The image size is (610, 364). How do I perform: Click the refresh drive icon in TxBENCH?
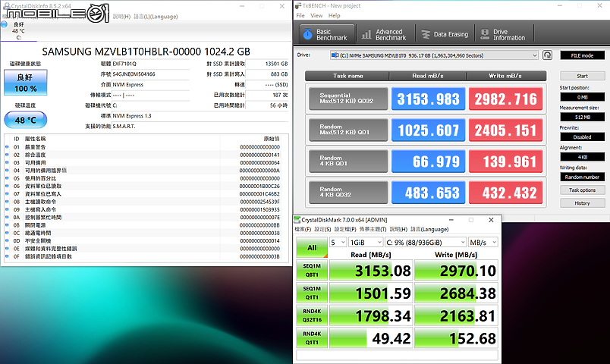point(547,55)
